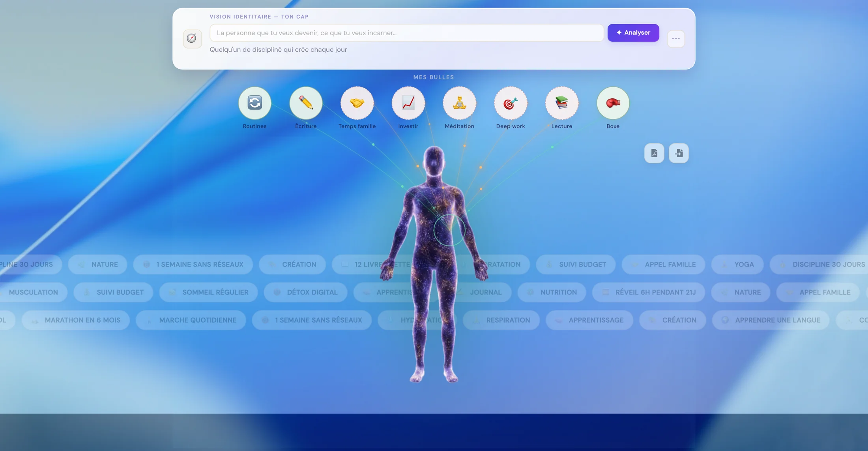868x451 pixels.
Task: Click the Analyser button
Action: tap(633, 33)
